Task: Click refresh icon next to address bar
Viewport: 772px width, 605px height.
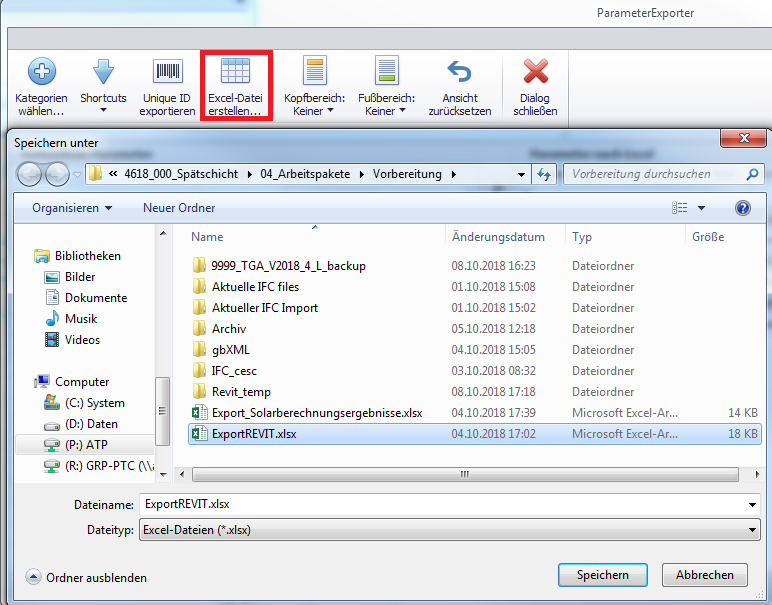Action: click(545, 174)
